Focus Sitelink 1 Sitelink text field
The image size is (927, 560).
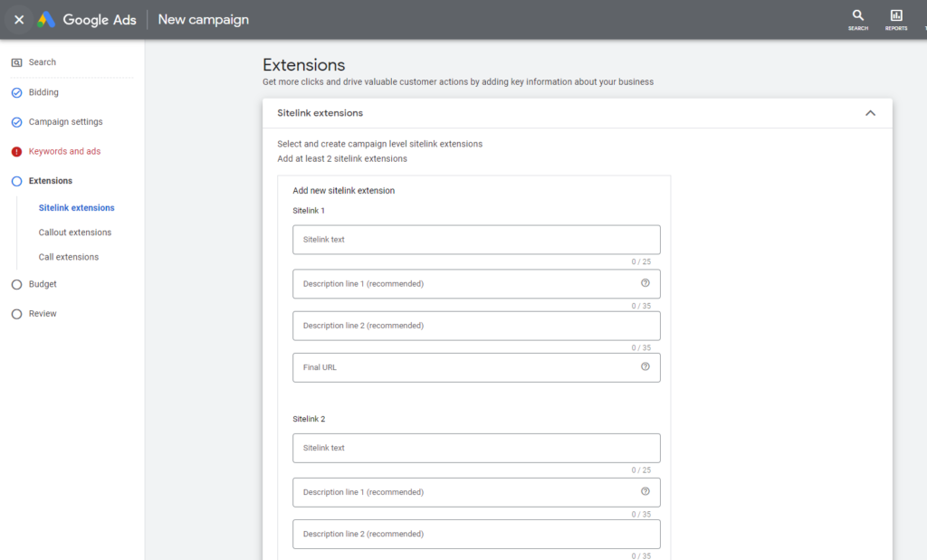click(x=476, y=240)
